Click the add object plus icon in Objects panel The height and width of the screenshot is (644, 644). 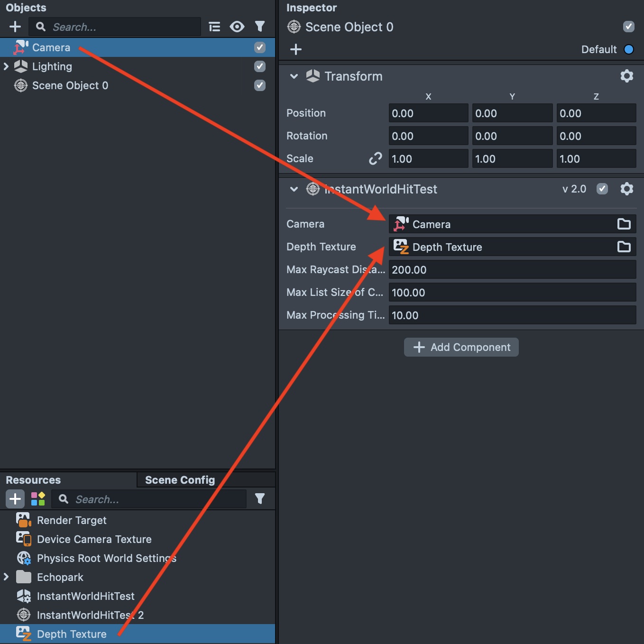coord(15,27)
